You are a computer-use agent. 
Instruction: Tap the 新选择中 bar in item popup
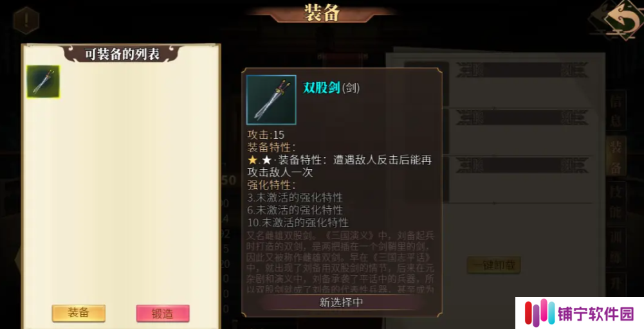point(342,303)
